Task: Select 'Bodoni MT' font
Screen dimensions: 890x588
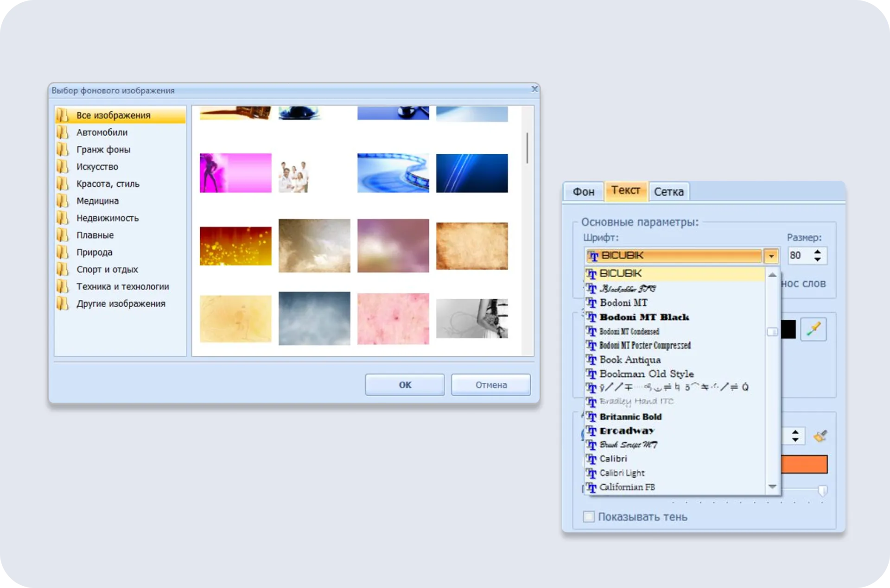Action: (x=675, y=303)
